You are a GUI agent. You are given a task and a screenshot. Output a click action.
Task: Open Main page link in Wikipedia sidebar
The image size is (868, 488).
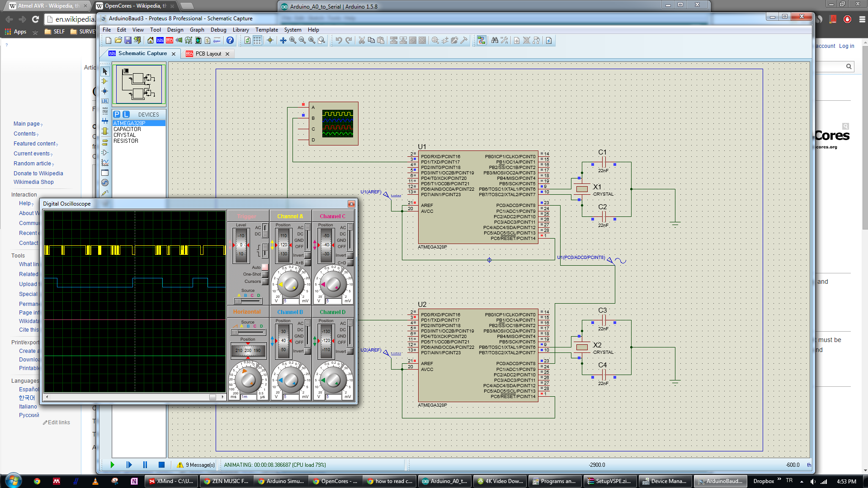click(27, 124)
